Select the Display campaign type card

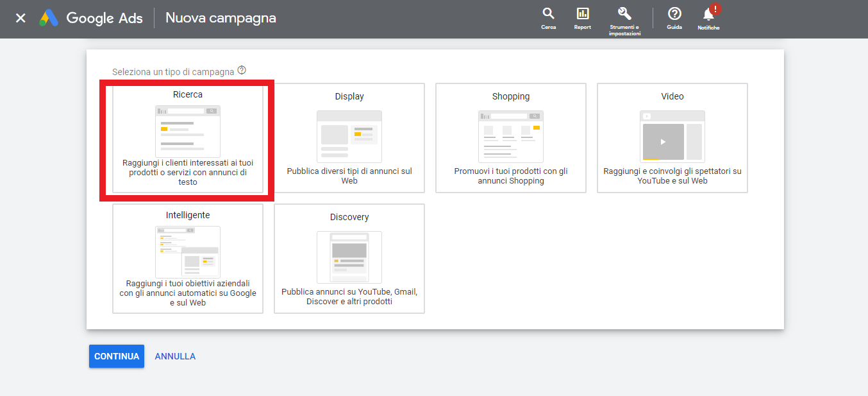coord(349,138)
